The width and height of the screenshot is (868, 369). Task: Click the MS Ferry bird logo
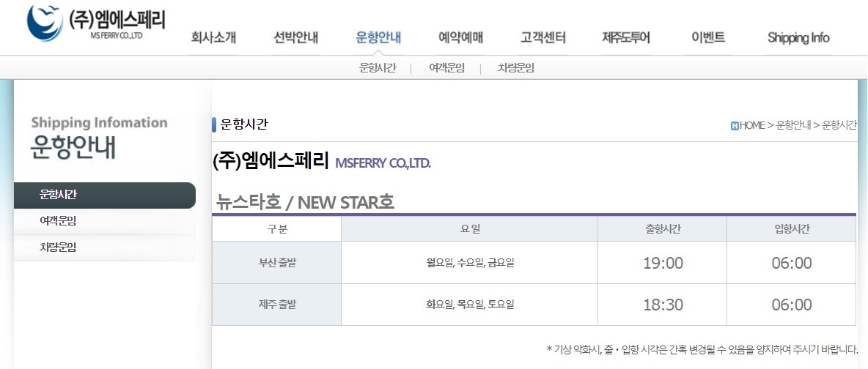(x=45, y=23)
